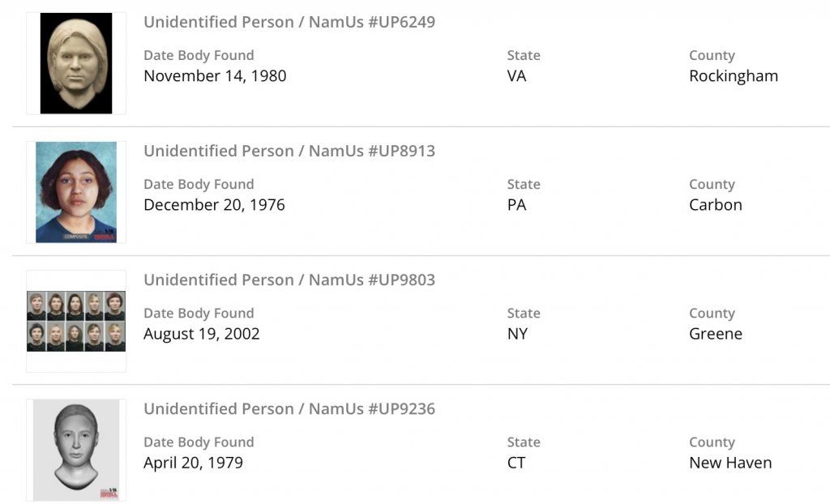Image resolution: width=830 pixels, height=504 pixels.
Task: Select the state value NY
Action: pos(517,334)
